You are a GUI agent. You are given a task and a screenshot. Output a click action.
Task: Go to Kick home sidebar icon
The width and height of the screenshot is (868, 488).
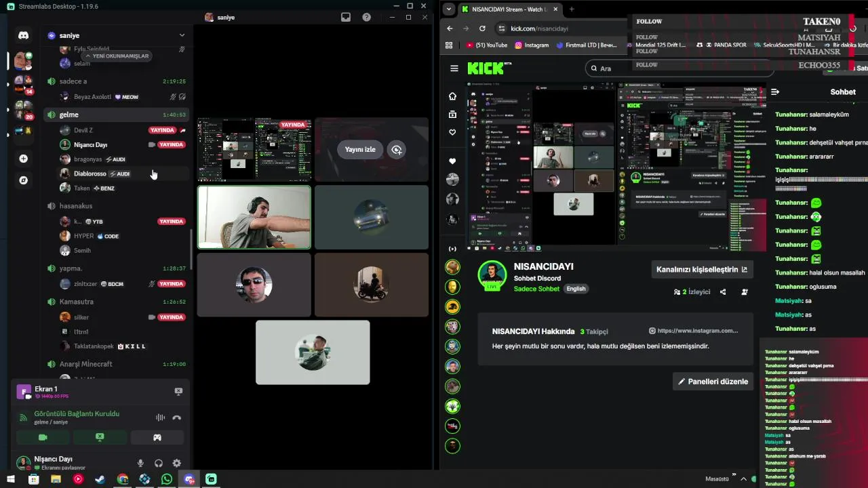point(452,96)
